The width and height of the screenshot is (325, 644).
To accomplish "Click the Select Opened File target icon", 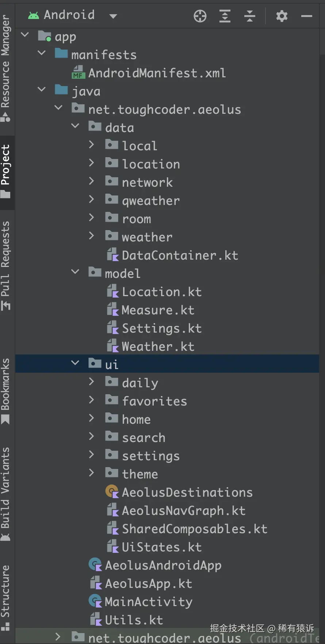I will pyautogui.click(x=200, y=16).
